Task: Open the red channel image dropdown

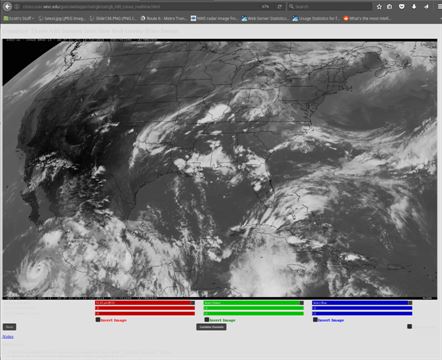Action: (x=145, y=303)
